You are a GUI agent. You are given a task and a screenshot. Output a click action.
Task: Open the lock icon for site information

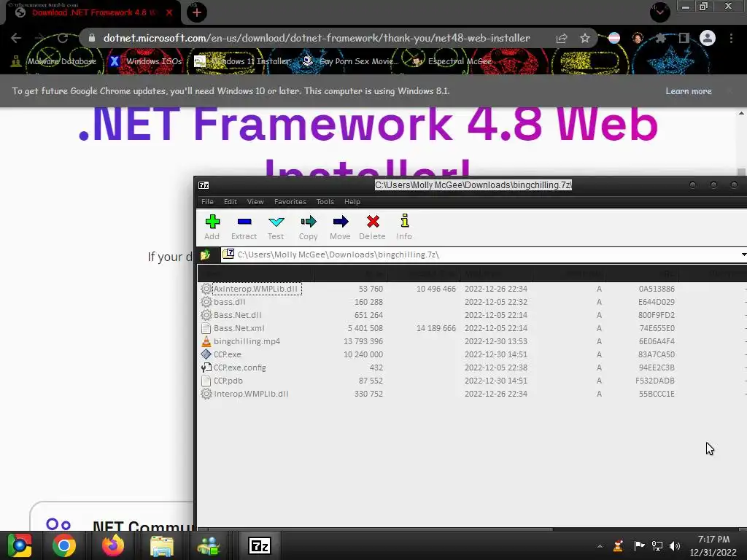point(92,38)
